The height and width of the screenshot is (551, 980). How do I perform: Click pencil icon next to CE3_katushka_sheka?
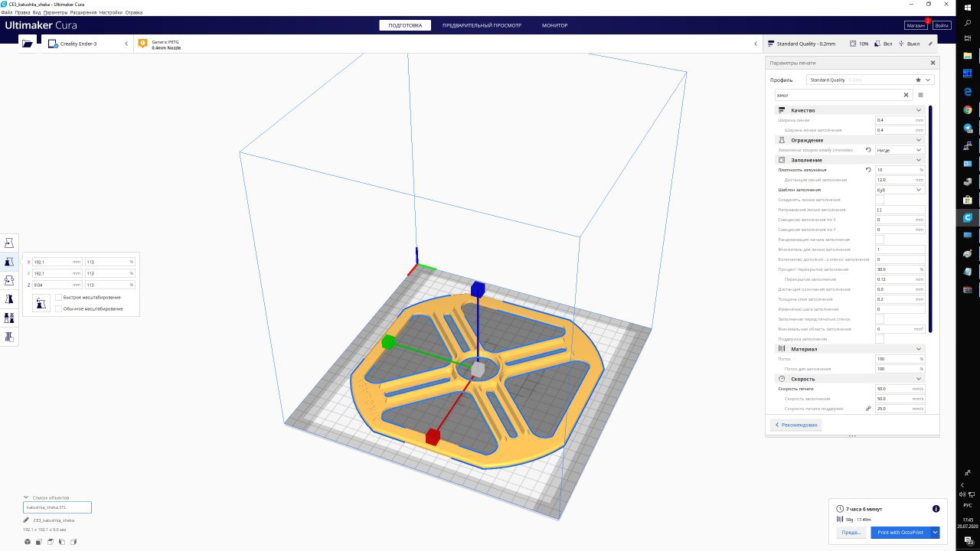pos(26,520)
